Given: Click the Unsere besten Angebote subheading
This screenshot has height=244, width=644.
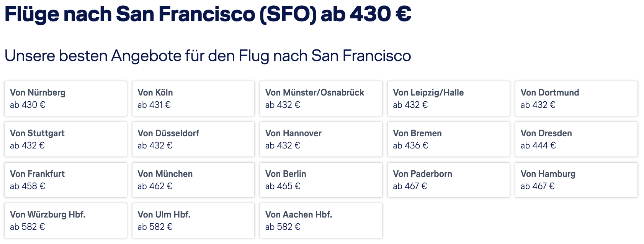Looking at the screenshot, I should coord(208,56).
